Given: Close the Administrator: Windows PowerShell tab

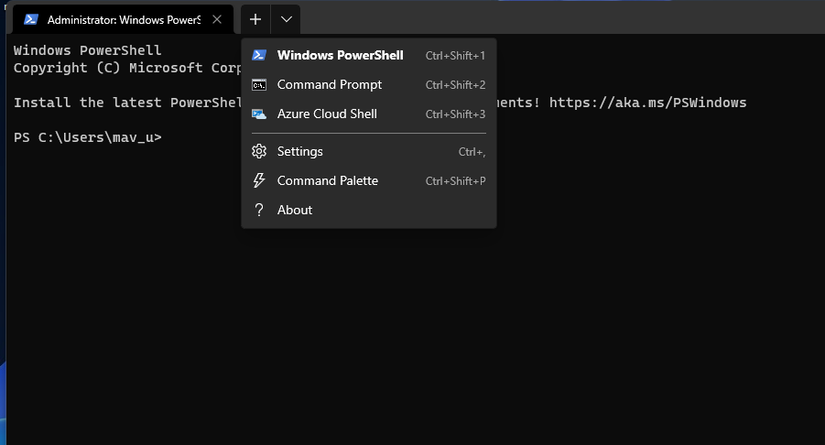Looking at the screenshot, I should coord(217,19).
